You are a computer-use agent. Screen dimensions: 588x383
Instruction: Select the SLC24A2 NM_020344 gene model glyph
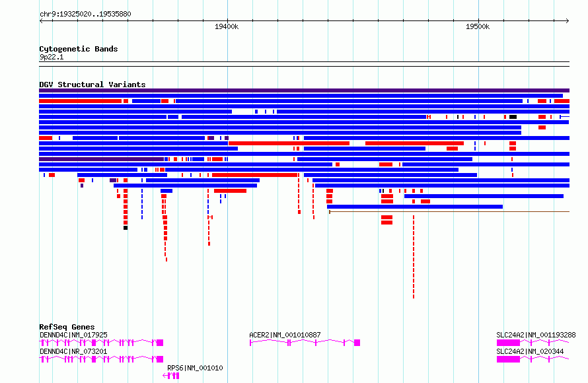[x=533, y=359]
